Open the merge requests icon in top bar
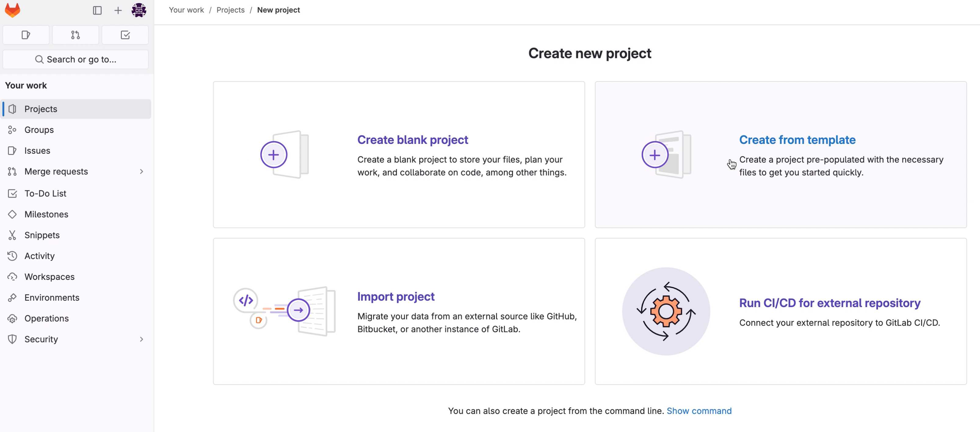Screen dimensions: 980x432 (x=75, y=35)
